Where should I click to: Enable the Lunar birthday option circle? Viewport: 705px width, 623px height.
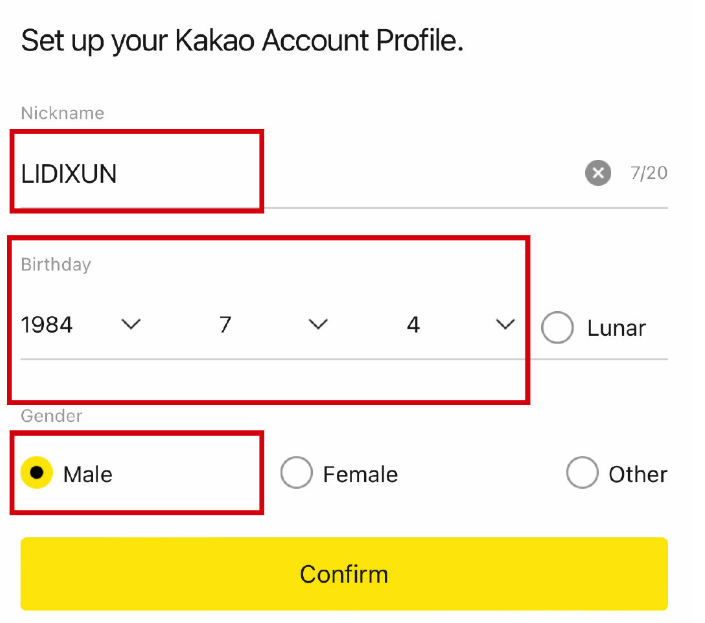click(x=557, y=328)
